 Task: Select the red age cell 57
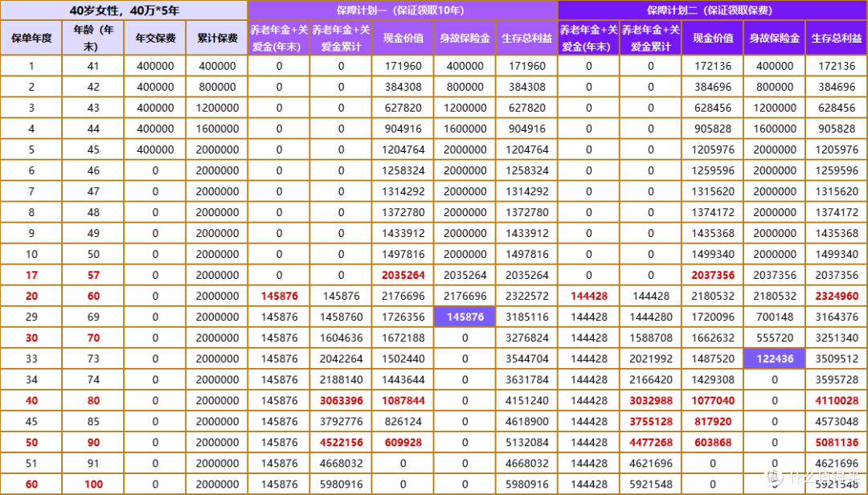click(x=93, y=275)
